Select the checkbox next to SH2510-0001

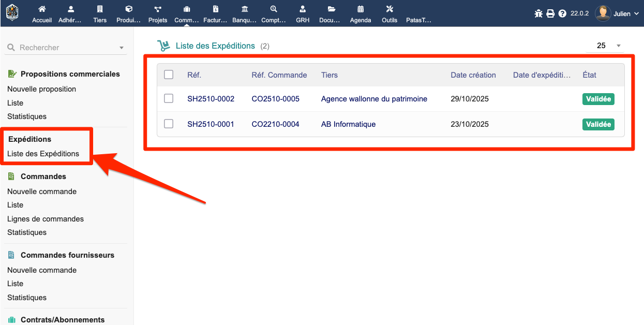169,124
